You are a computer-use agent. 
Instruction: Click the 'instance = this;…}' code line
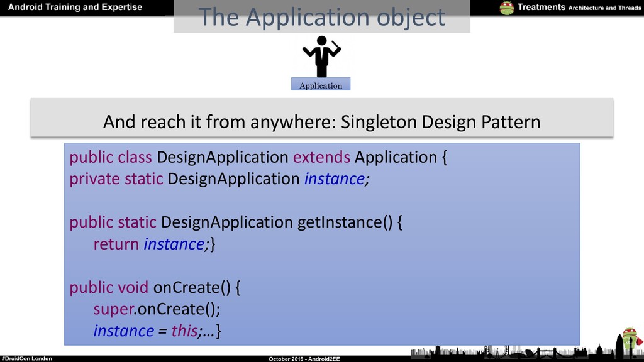157,331
